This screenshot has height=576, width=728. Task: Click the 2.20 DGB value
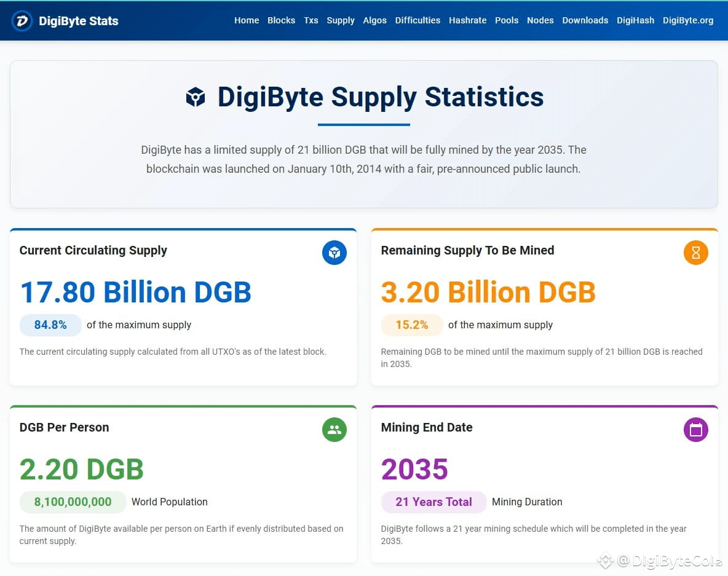point(82,469)
